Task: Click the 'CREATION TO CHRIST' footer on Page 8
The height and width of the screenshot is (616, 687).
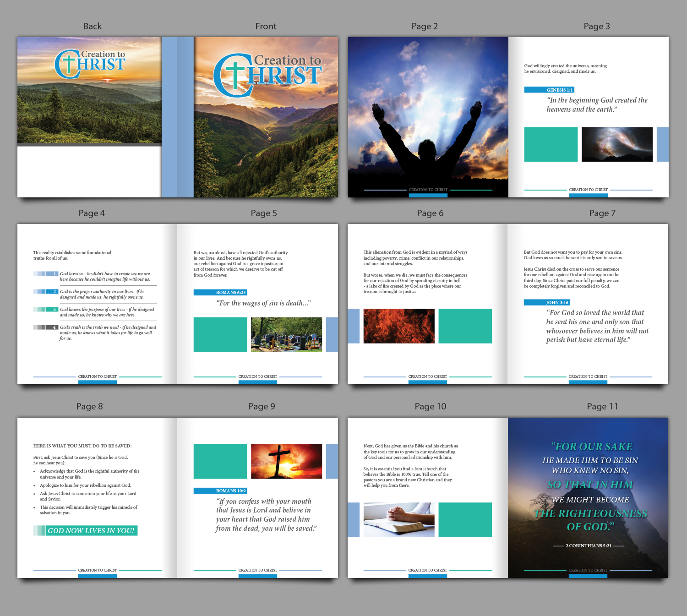Action: pos(98,570)
